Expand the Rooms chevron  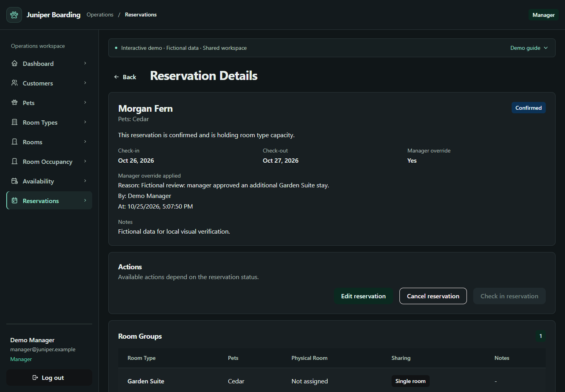85,142
